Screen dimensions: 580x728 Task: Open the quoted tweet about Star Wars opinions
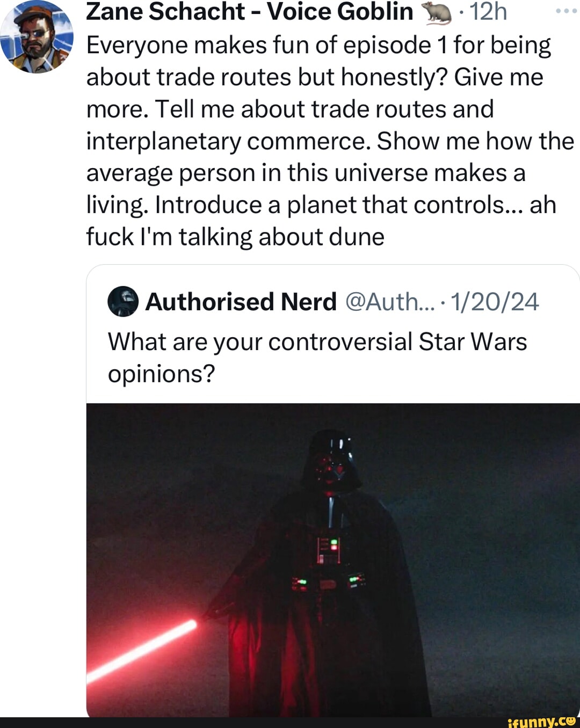click(333, 491)
